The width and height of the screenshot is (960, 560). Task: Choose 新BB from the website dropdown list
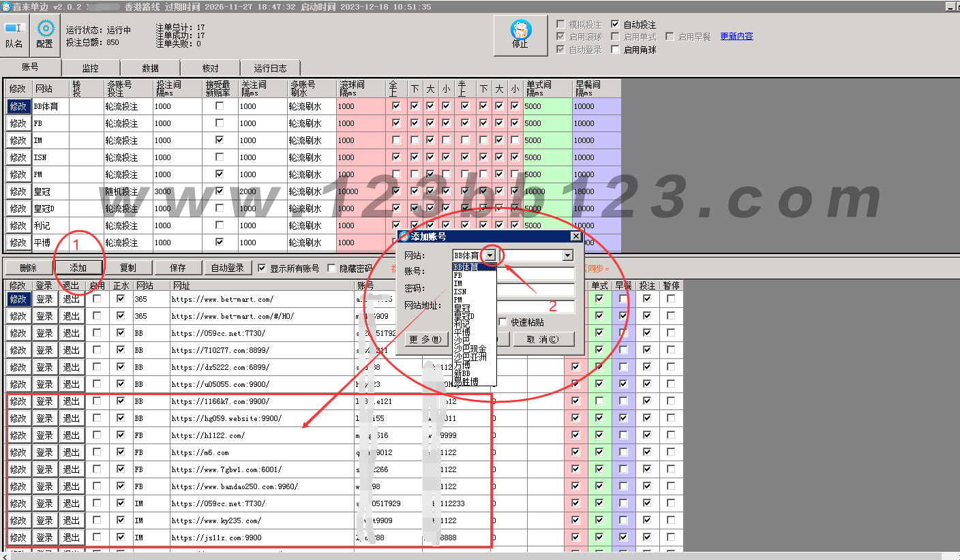point(475,373)
